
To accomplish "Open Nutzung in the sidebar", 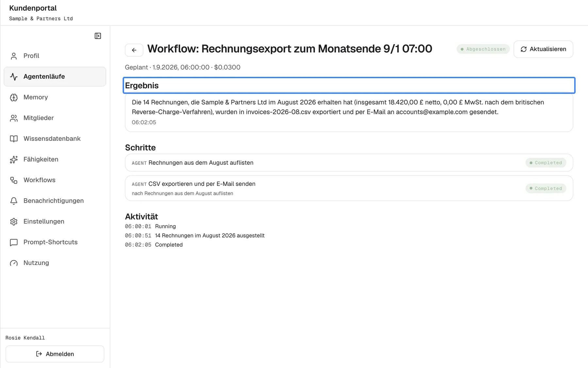I will click(55, 263).
